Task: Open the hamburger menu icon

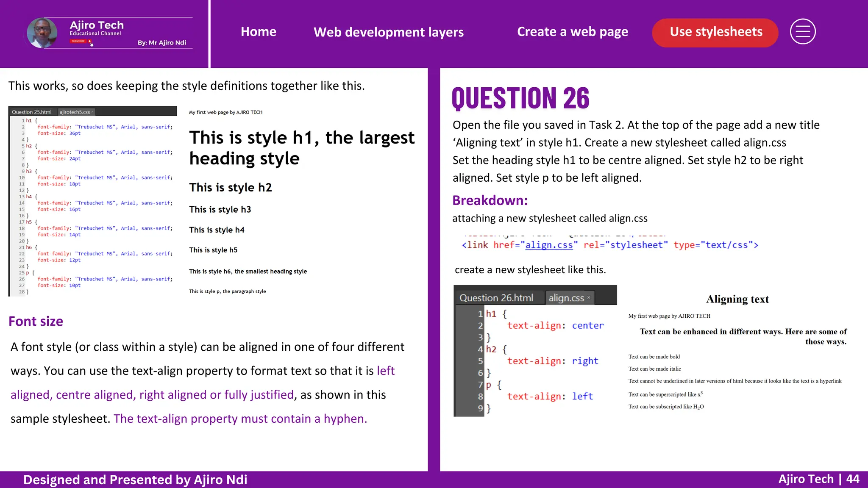Action: (x=803, y=32)
